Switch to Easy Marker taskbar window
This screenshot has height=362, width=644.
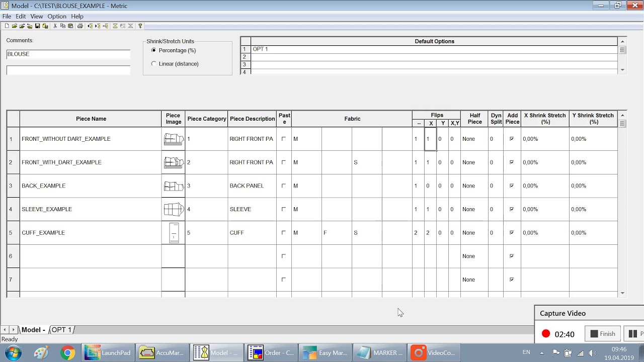(x=326, y=352)
